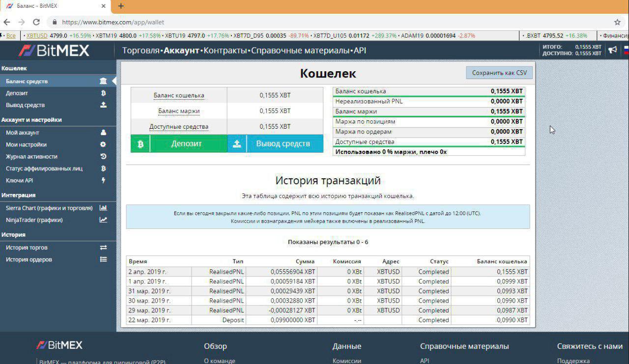Click the arrows icon beside История торгов
Image resolution: width=629 pixels, height=364 pixels.
[103, 248]
